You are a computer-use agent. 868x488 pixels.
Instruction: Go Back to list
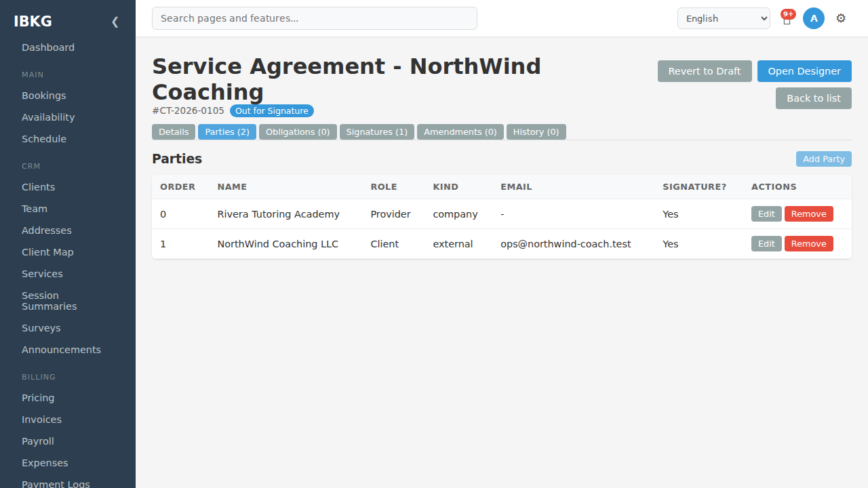[x=814, y=98]
